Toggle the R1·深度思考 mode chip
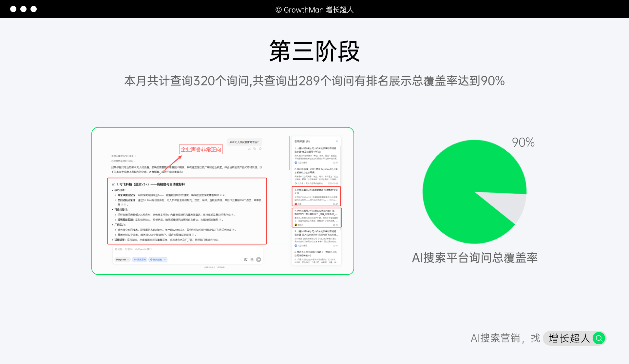The height and width of the screenshot is (364, 629). click(x=140, y=259)
